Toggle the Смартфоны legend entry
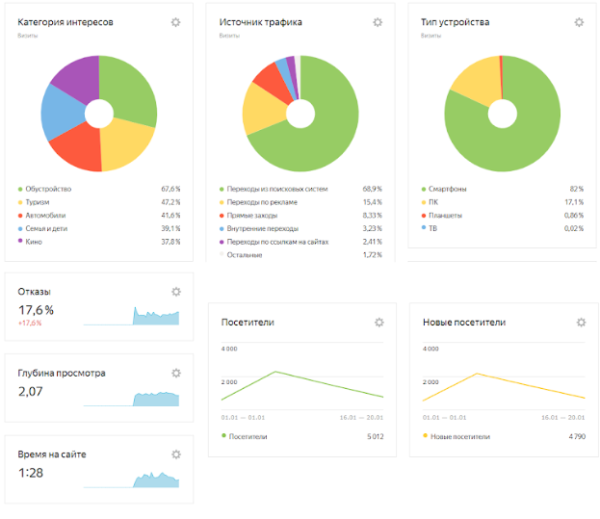This screenshot has height=519, width=600. pyautogui.click(x=452, y=188)
